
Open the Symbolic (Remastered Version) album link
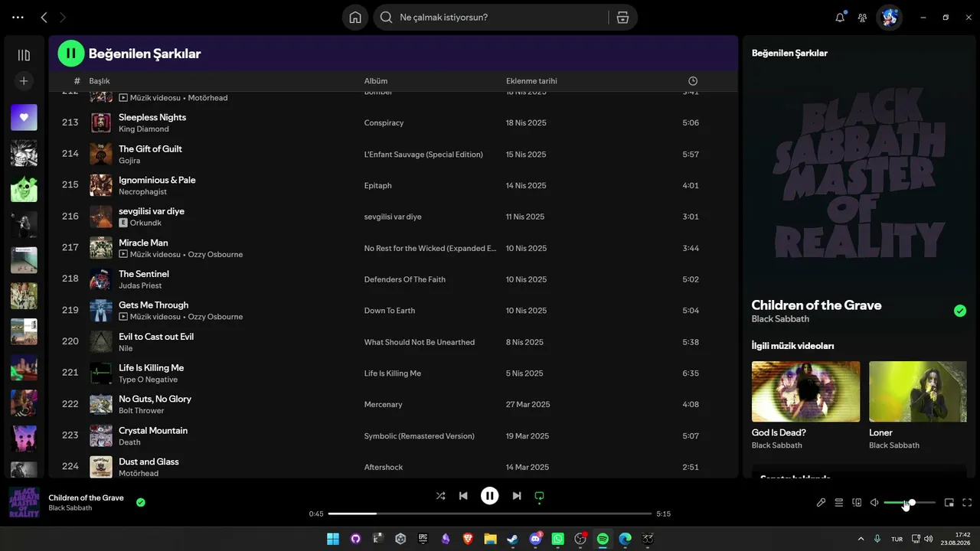(x=420, y=436)
